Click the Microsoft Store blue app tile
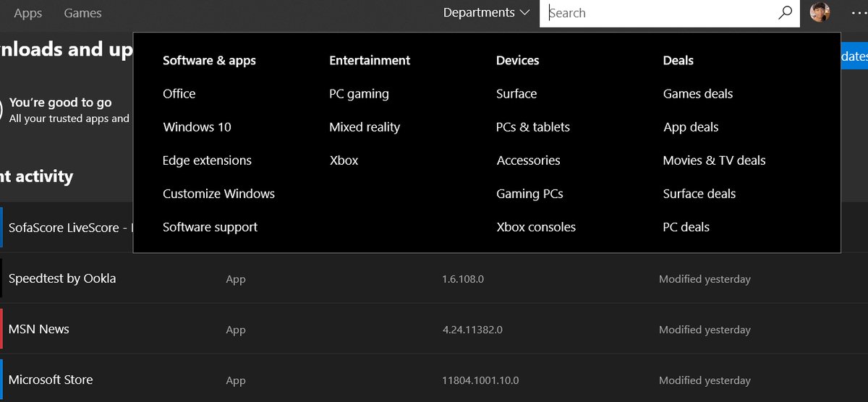This screenshot has width=868, height=402. click(1, 380)
